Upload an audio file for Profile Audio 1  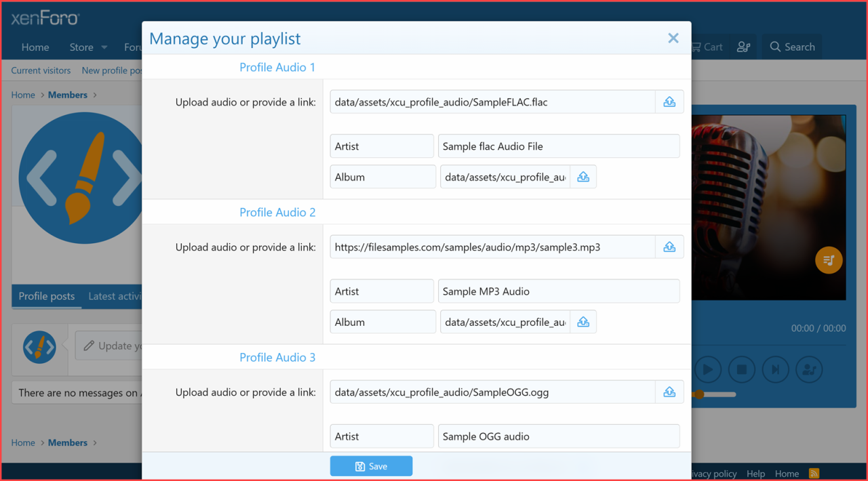(x=669, y=102)
